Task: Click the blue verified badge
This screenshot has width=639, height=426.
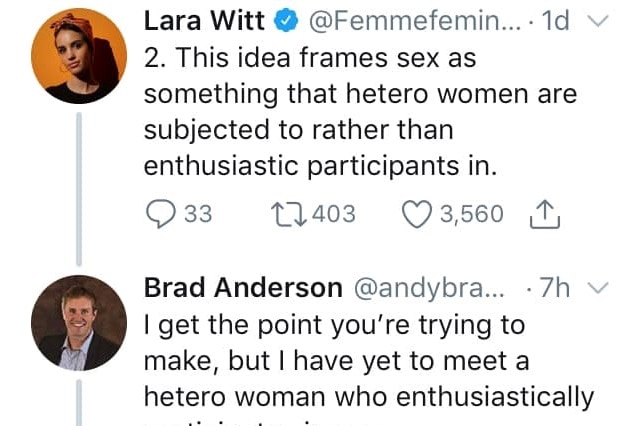Action: [x=285, y=21]
